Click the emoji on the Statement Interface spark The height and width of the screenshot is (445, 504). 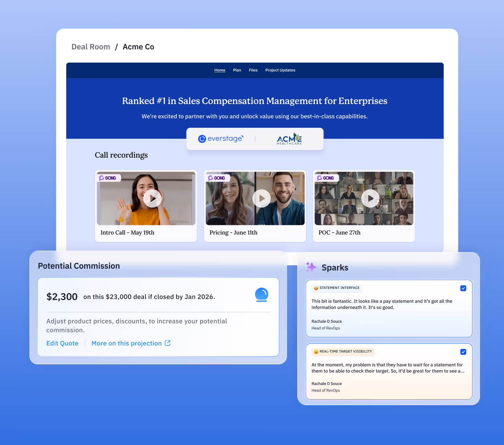(x=315, y=288)
